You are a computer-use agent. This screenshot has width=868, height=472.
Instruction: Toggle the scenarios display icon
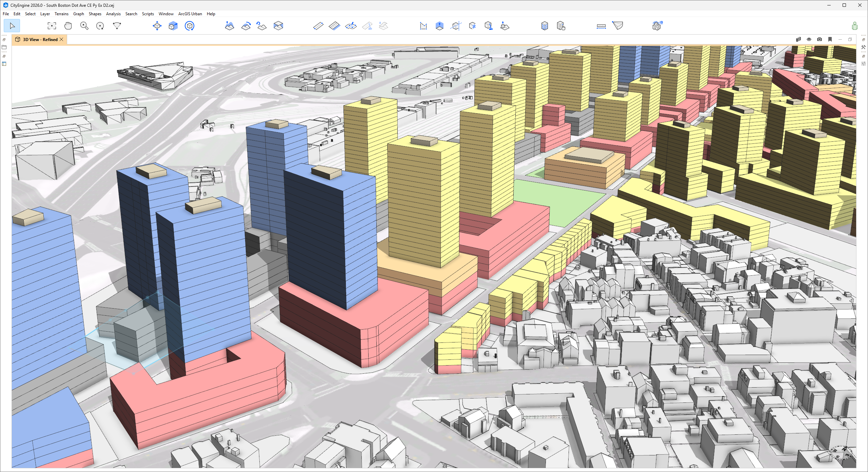pyautogui.click(x=798, y=39)
